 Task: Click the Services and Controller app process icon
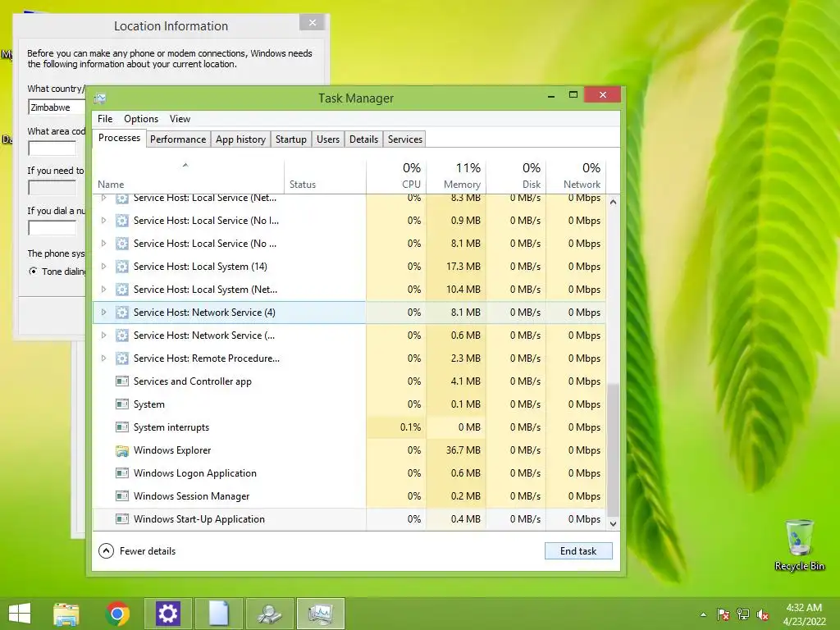pos(122,381)
